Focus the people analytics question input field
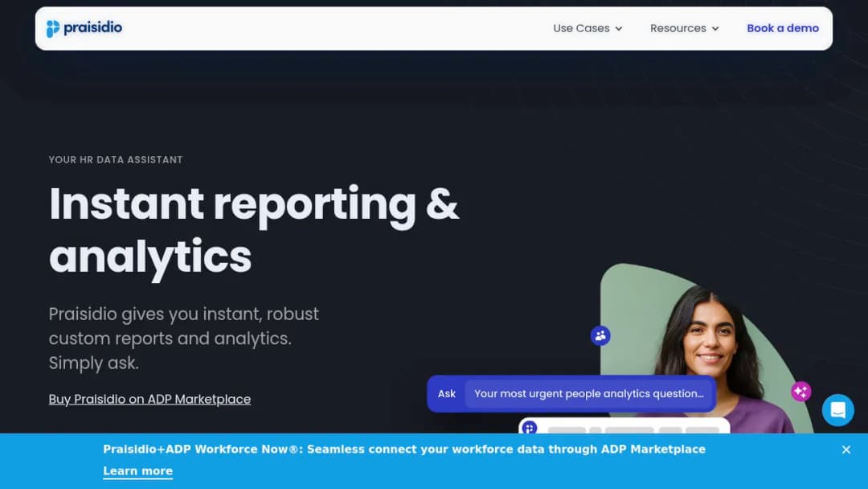Image resolution: width=868 pixels, height=489 pixels. [x=589, y=394]
